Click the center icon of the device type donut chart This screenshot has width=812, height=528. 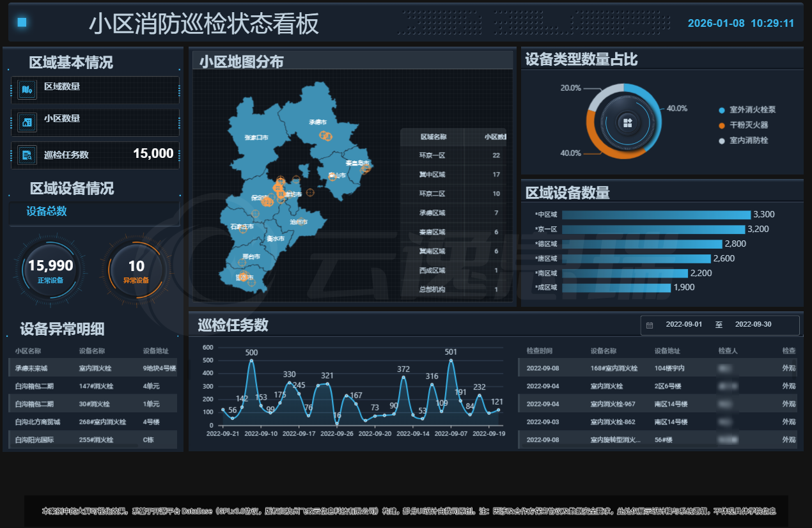click(x=627, y=122)
